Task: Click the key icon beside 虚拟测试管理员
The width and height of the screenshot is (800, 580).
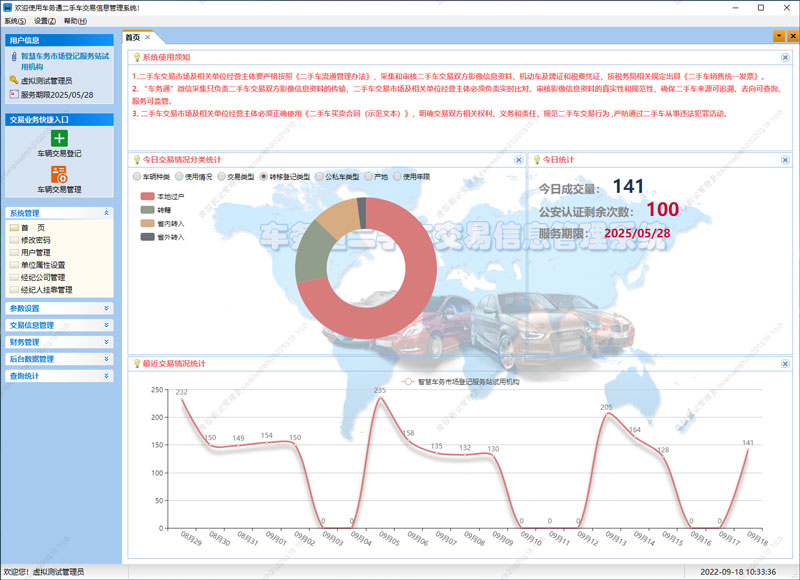Action: pos(13,80)
